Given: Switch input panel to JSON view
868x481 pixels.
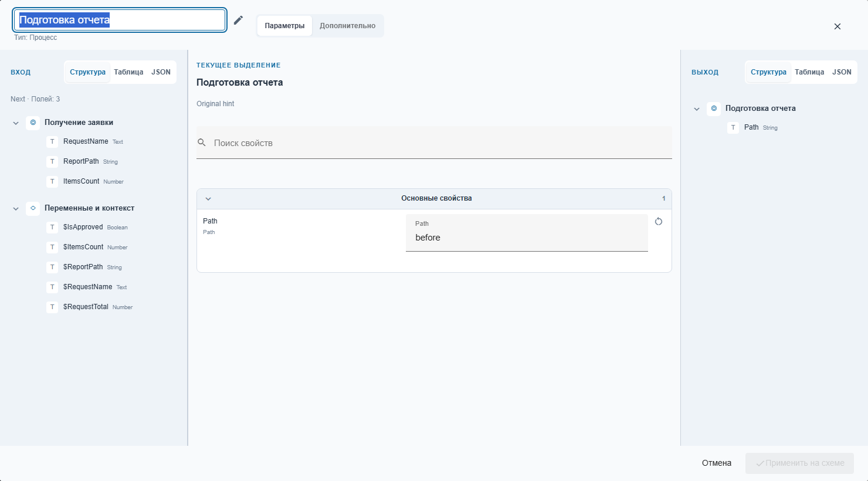Looking at the screenshot, I should (161, 72).
